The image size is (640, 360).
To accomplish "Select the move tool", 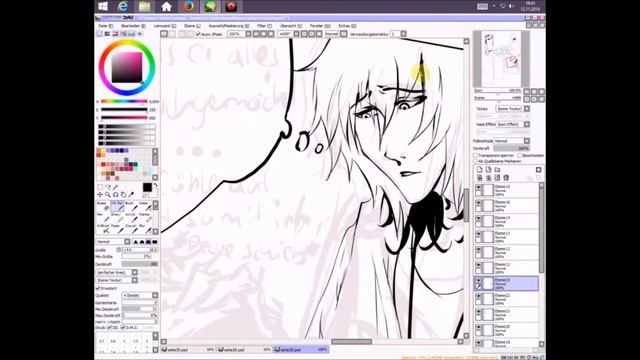I will point(100,195).
